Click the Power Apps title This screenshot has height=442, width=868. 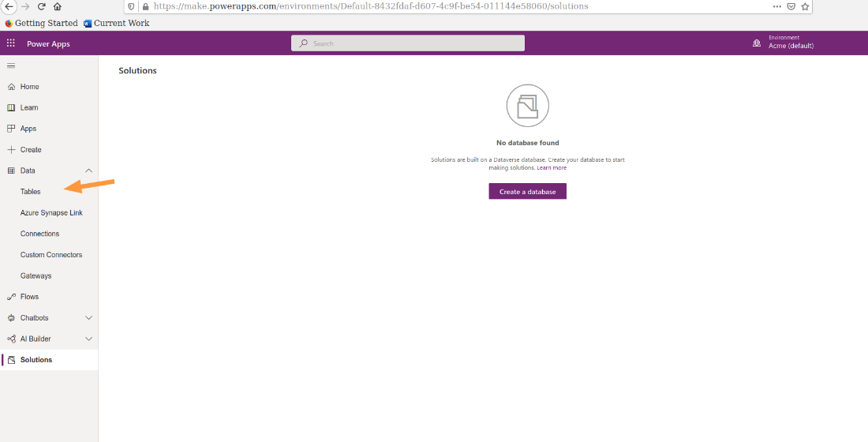pos(48,43)
